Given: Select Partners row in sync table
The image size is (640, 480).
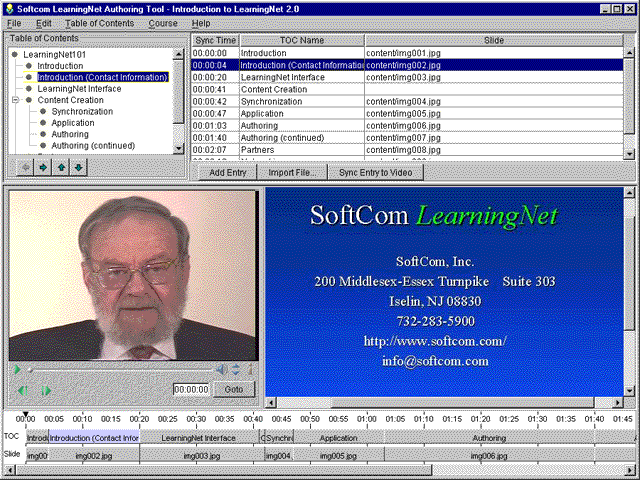Looking at the screenshot, I should pyautogui.click(x=407, y=150).
